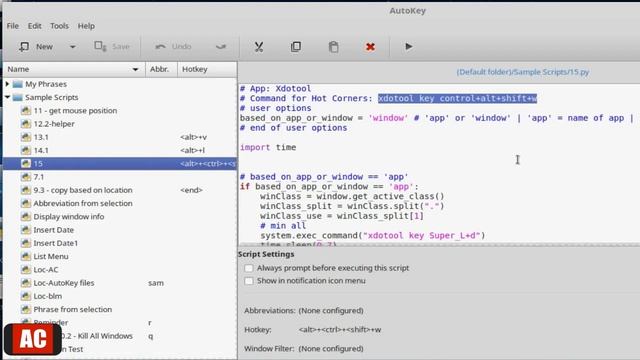The width and height of the screenshot is (640, 360).
Task: Click the Undo toolbar button
Action: [x=173, y=47]
